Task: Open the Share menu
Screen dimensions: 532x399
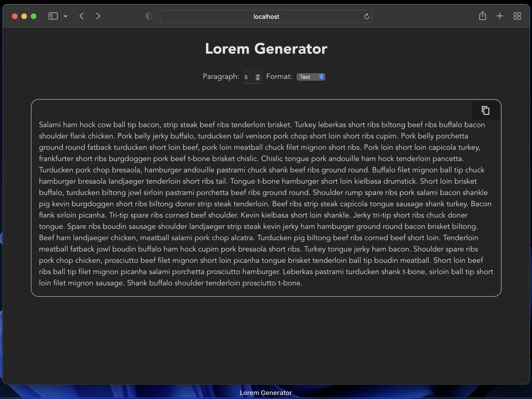Action: click(482, 16)
